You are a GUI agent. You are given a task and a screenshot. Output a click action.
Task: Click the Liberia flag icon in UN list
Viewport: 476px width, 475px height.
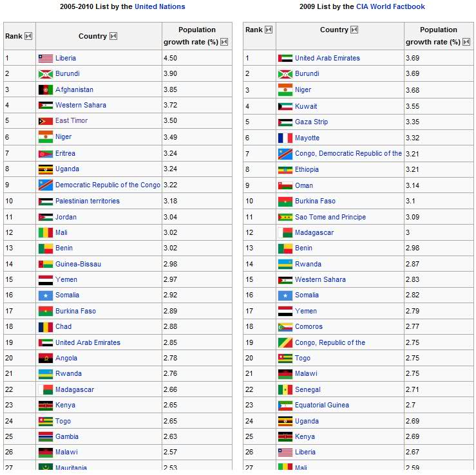45,58
